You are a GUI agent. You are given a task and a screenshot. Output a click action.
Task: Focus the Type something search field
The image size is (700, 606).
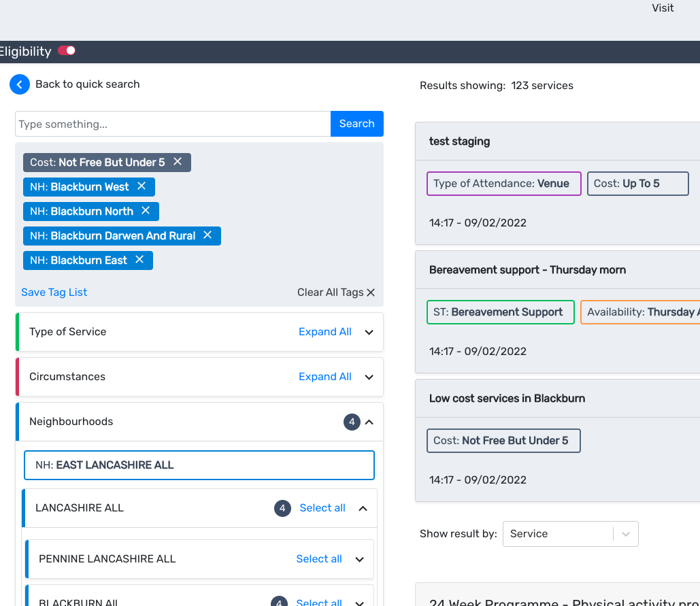pyautogui.click(x=173, y=124)
